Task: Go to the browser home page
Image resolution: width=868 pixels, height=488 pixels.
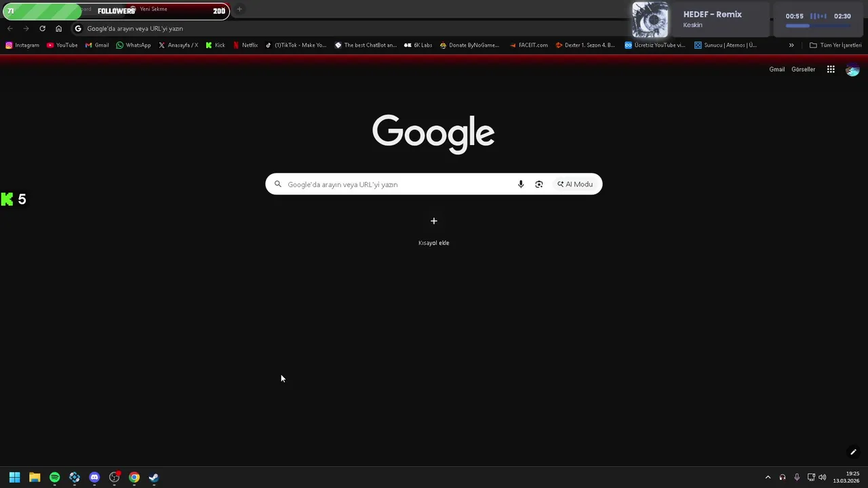Action: (x=58, y=28)
